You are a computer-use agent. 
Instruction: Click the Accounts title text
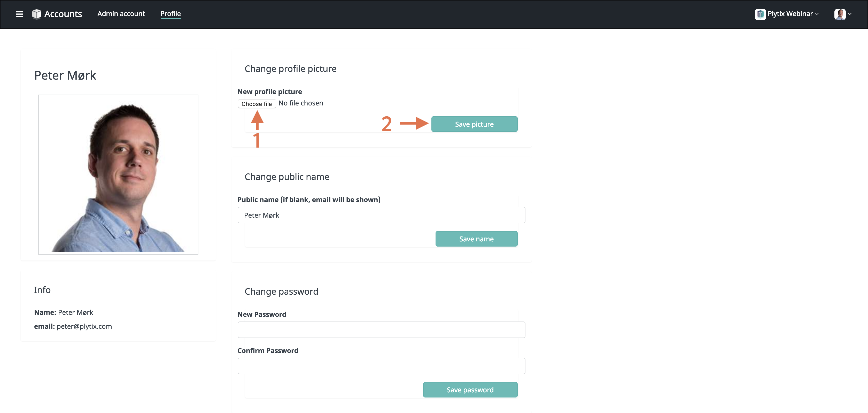63,14
